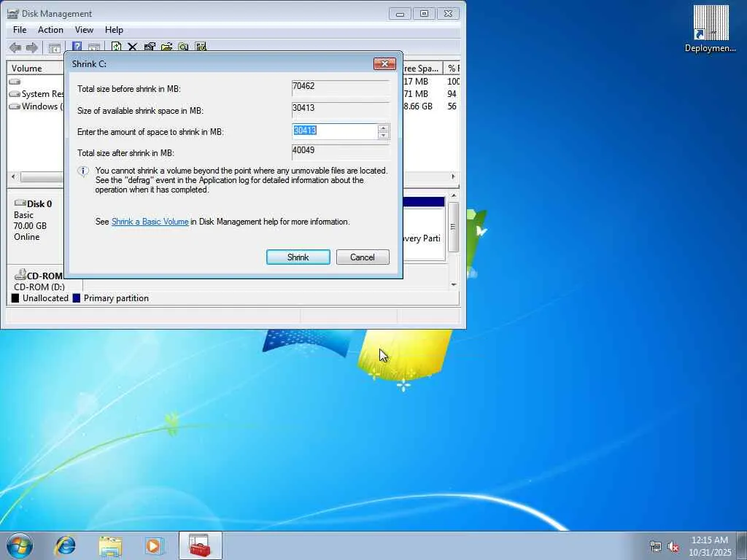The image size is (747, 560).
Task: Select the unnamed volume drive icon row
Action: pos(15,82)
